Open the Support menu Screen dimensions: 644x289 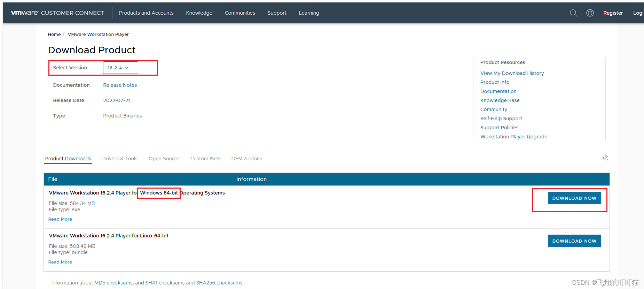pos(277,13)
